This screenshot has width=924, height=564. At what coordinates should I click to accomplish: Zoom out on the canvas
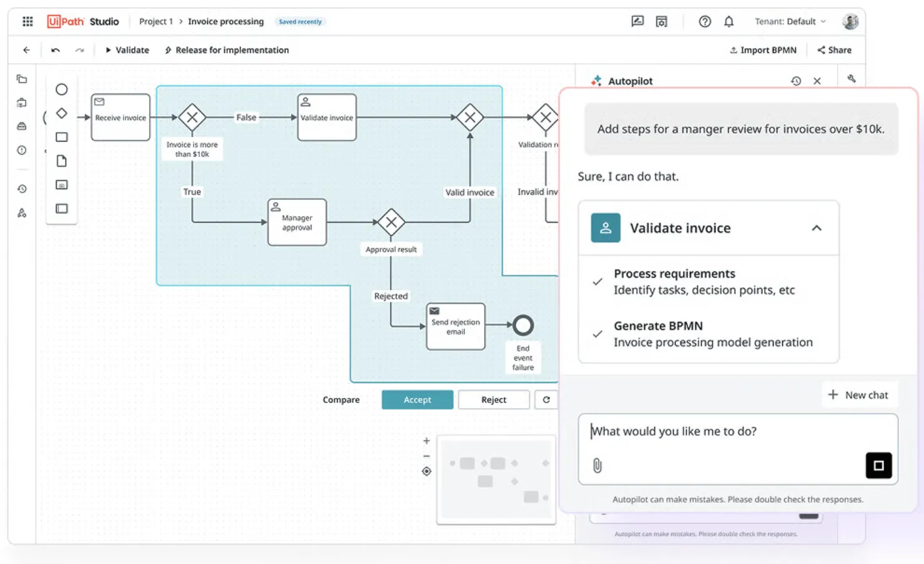tap(426, 456)
